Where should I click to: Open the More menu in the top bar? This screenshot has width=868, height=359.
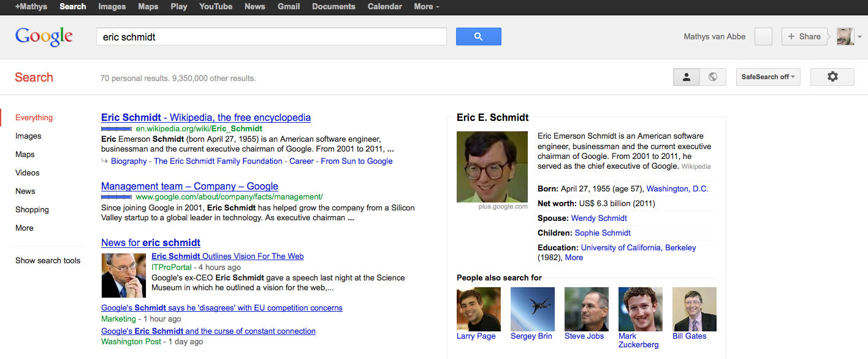pyautogui.click(x=427, y=7)
